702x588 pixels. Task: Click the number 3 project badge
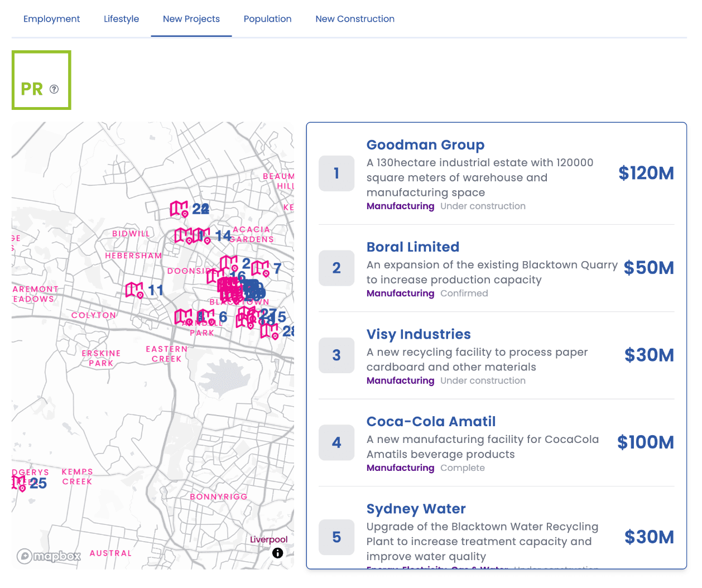pos(336,355)
